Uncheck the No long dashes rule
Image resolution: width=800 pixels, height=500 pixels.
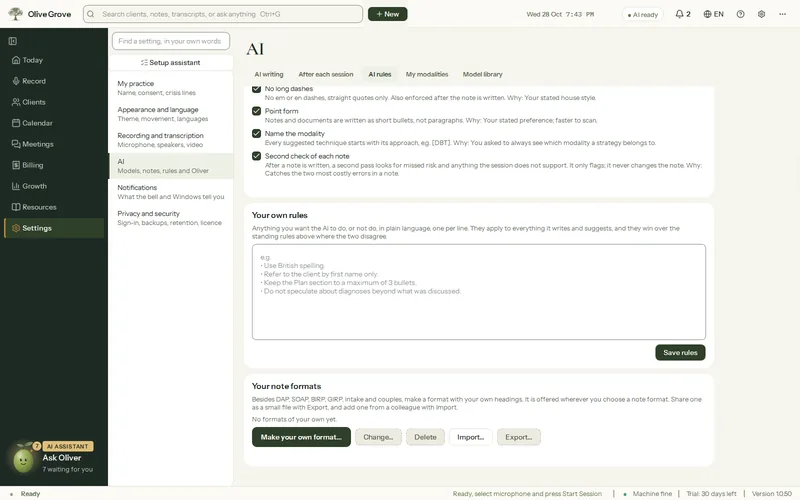pyautogui.click(x=257, y=89)
